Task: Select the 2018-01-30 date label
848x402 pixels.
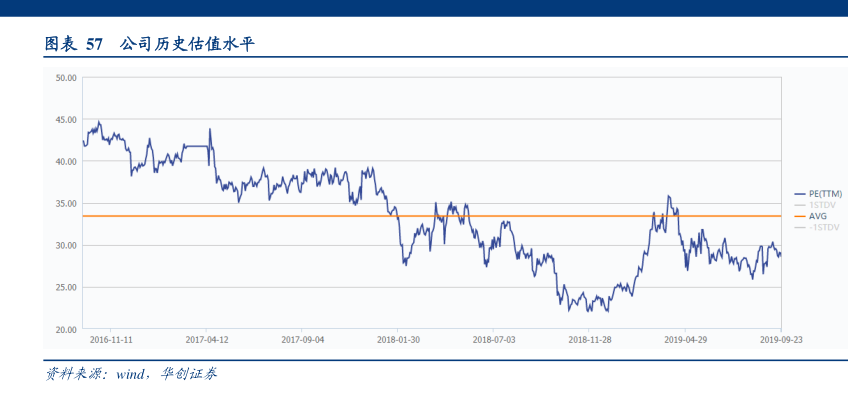Action: click(x=398, y=340)
